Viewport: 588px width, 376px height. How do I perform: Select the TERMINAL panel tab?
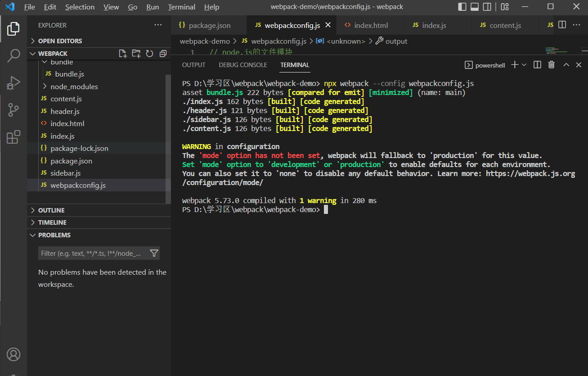point(295,65)
